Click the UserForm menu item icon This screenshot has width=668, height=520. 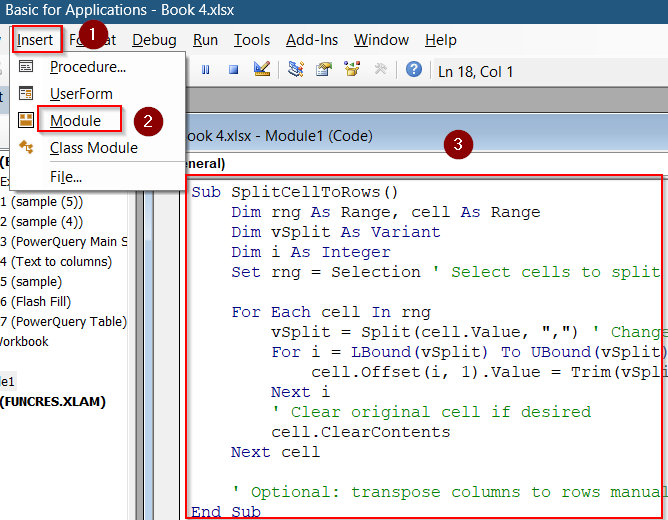point(26,93)
